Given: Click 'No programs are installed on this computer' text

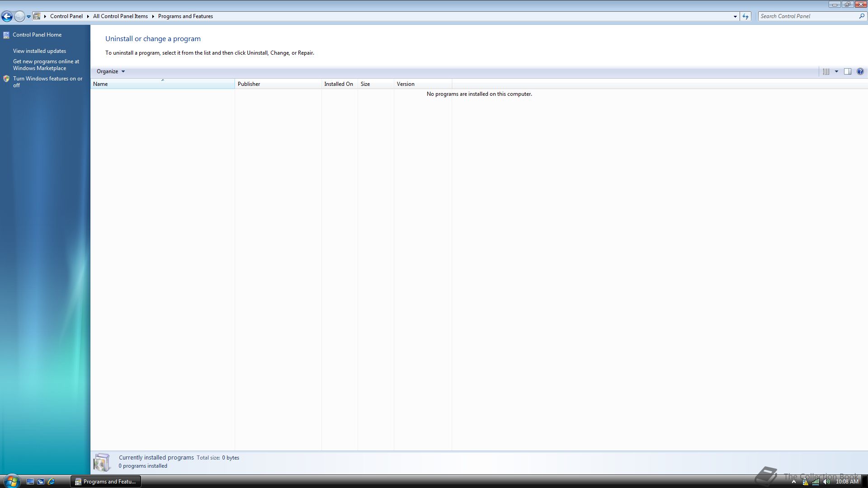Looking at the screenshot, I should pos(479,94).
